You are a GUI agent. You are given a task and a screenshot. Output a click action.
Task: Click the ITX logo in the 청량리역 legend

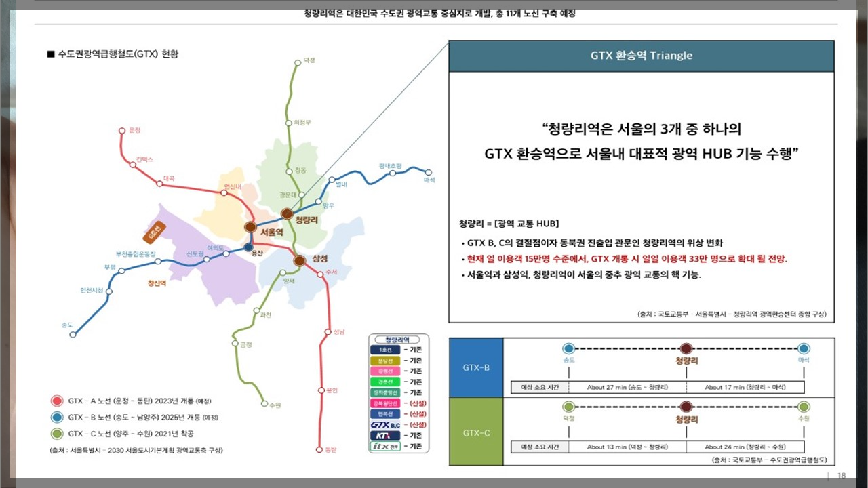point(385,446)
